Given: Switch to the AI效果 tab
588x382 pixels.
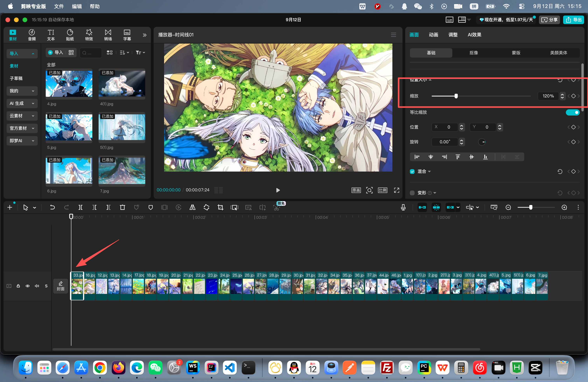Looking at the screenshot, I should click(474, 35).
